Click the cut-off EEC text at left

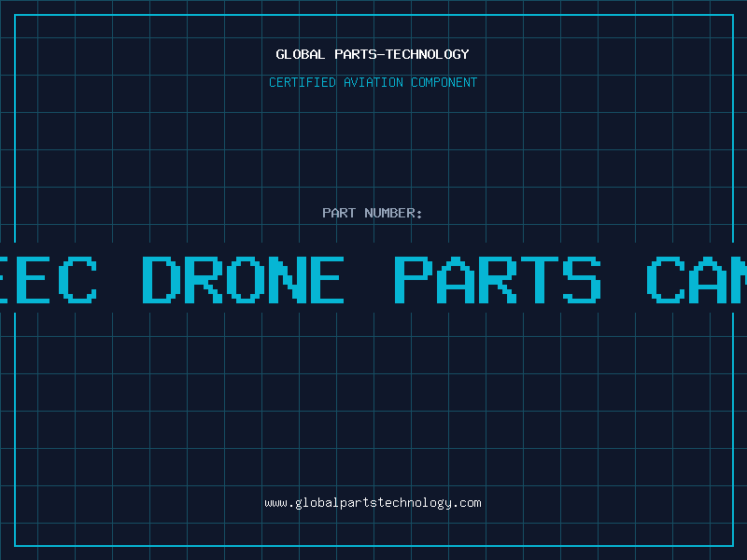point(49,279)
